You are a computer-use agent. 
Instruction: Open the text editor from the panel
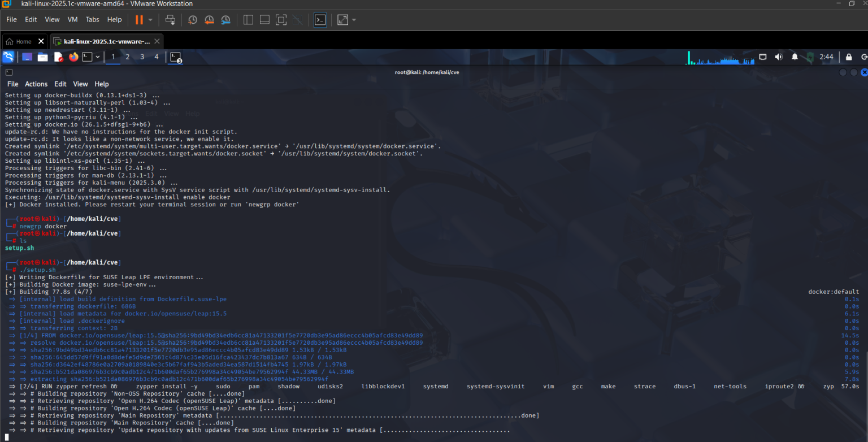[58, 57]
